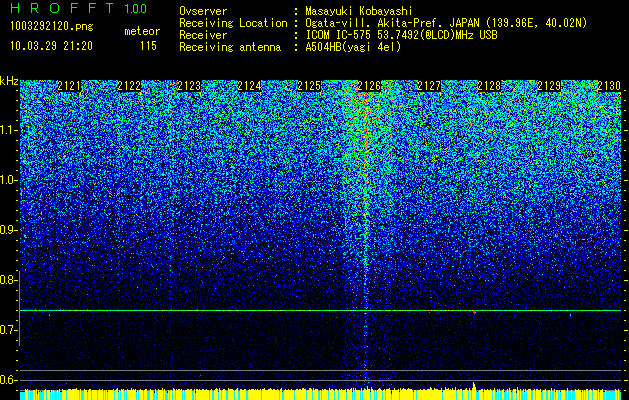Select the observer name Masayuki Kobayashi
Image resolution: width=629 pixels, height=400 pixels.
pos(359,11)
